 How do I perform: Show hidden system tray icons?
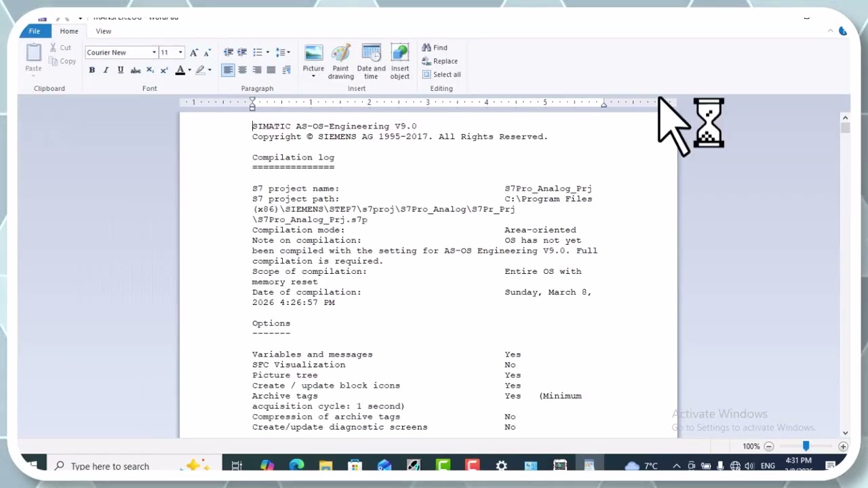tap(676, 466)
